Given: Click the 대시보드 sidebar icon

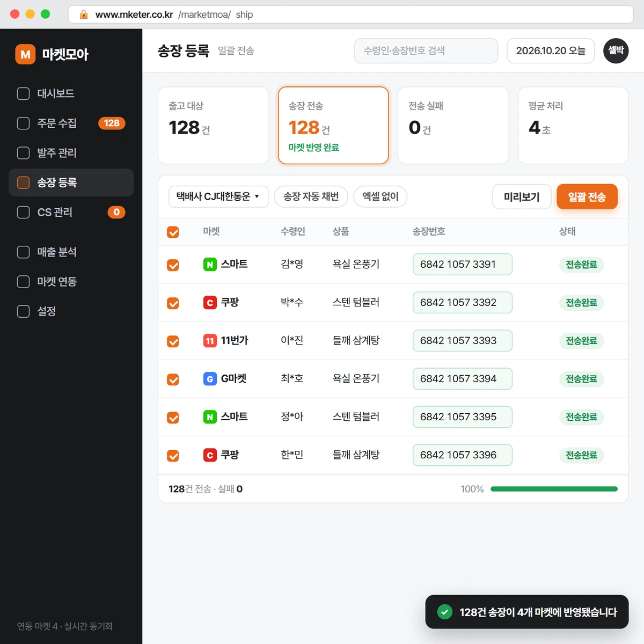Looking at the screenshot, I should tap(23, 93).
